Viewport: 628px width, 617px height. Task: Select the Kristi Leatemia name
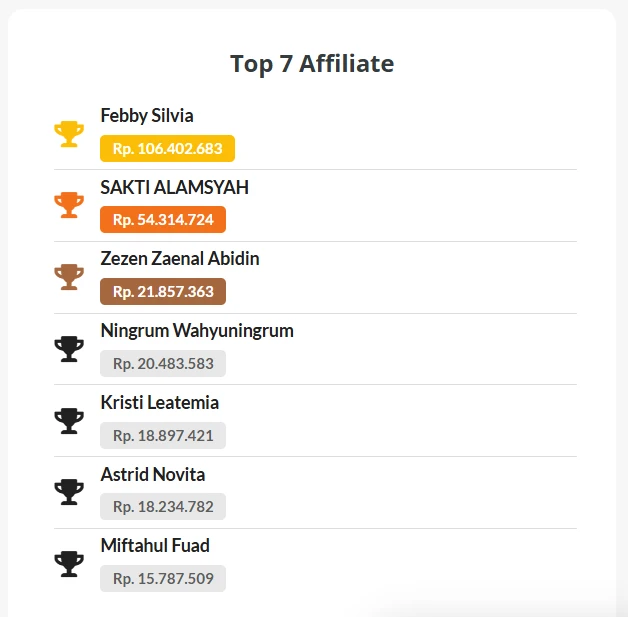tap(160, 403)
